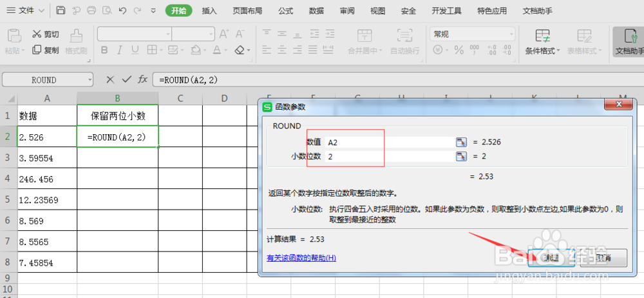Viewport: 644px width, 298px height.
Task: Increase decimal places icon
Action: [491, 50]
